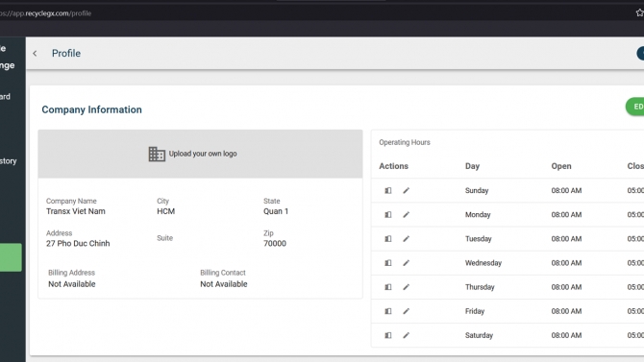Viewport: 644px width, 362px height.
Task: Click the Operating Hours heading
Action: coord(405,142)
